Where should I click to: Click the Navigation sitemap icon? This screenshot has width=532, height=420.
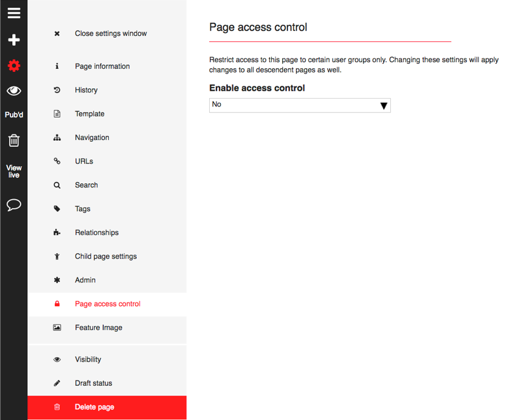tap(57, 138)
